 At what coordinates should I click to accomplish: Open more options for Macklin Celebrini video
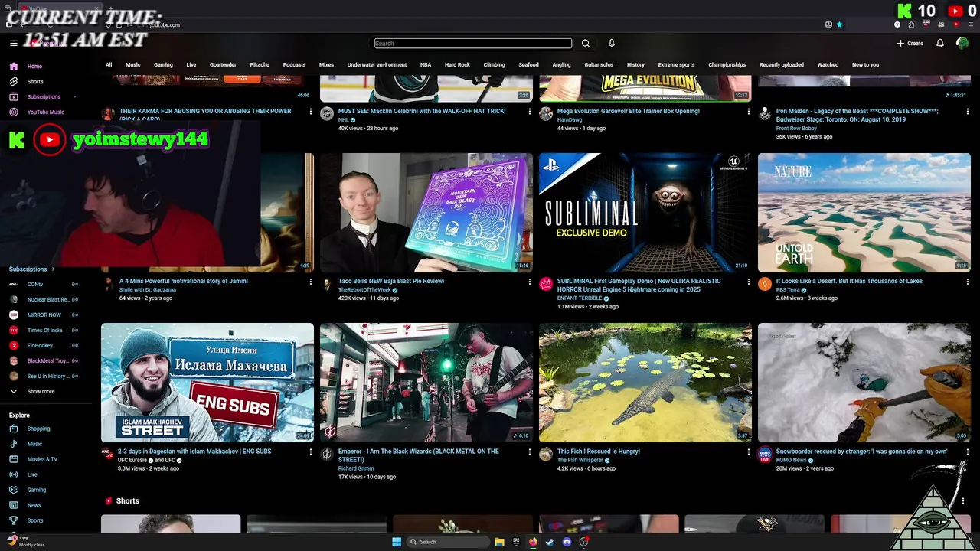click(x=530, y=112)
